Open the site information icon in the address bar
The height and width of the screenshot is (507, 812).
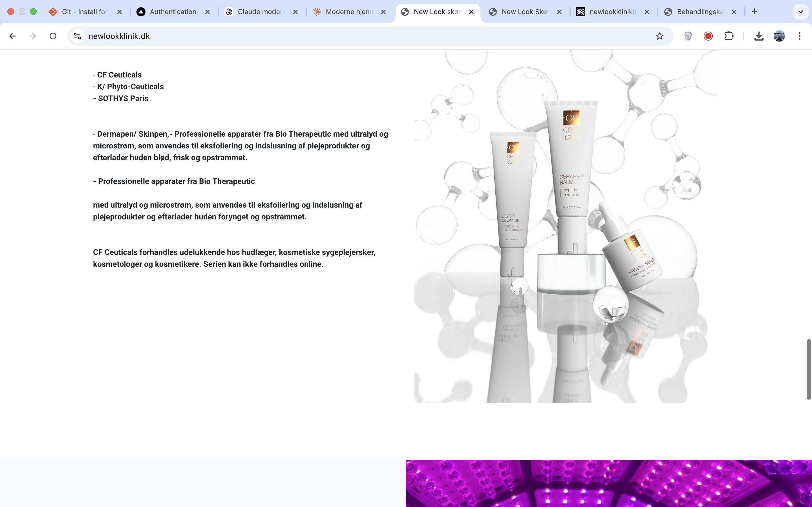pos(77,36)
